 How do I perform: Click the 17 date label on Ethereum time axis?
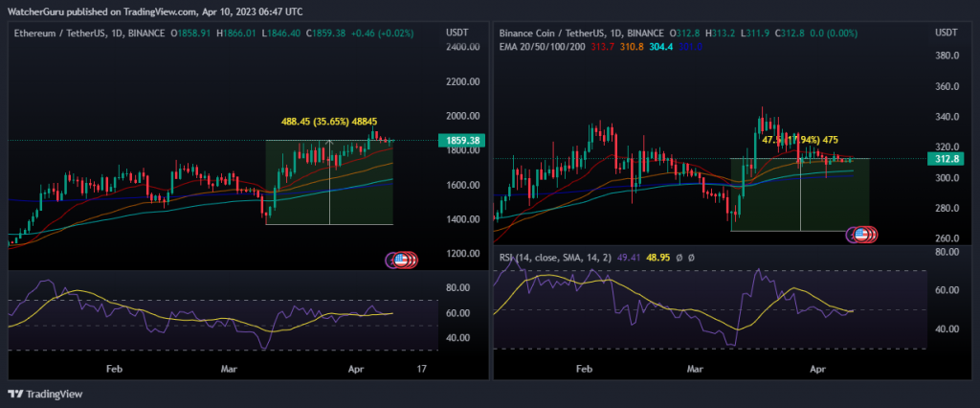(422, 369)
